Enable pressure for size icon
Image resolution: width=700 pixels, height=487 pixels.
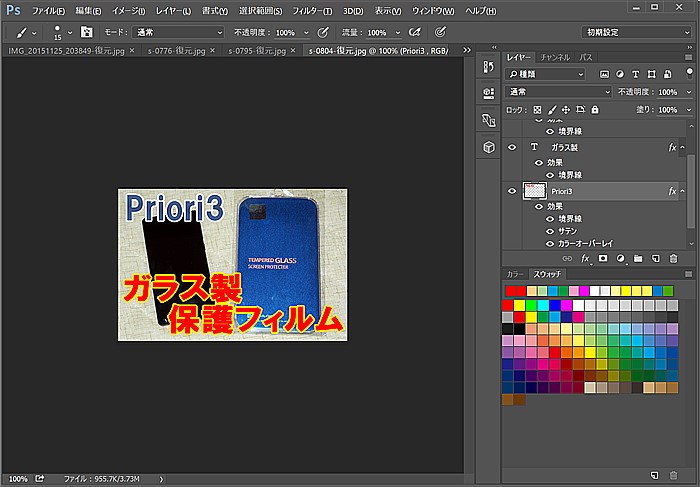(440, 32)
